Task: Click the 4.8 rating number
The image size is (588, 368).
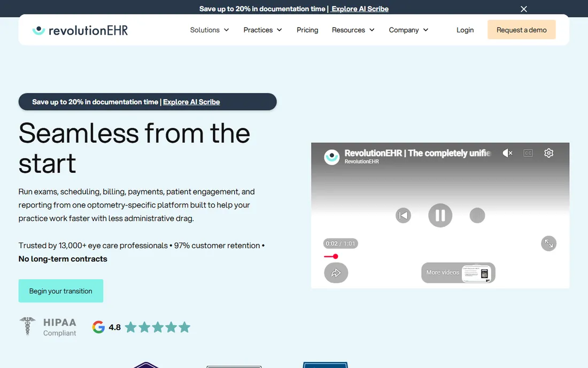Action: pos(114,327)
